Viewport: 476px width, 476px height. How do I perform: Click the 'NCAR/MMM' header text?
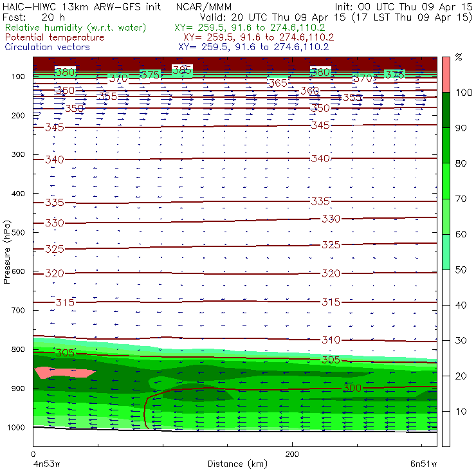(x=204, y=6)
